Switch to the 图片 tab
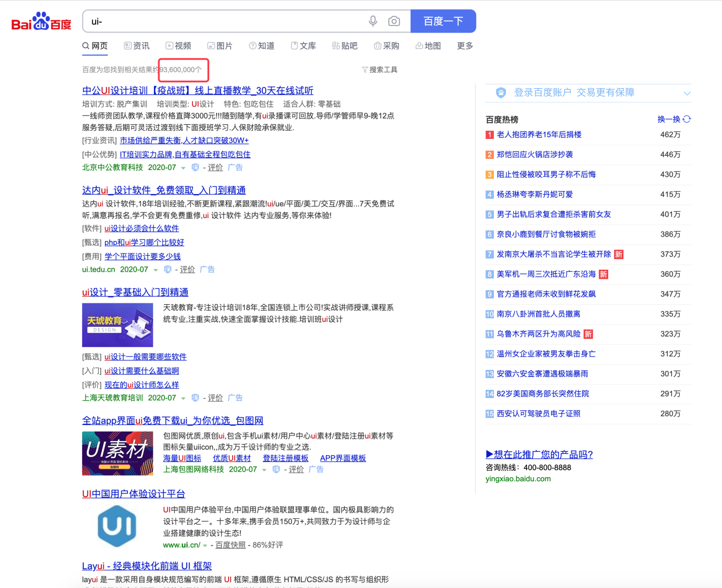 [x=220, y=46]
